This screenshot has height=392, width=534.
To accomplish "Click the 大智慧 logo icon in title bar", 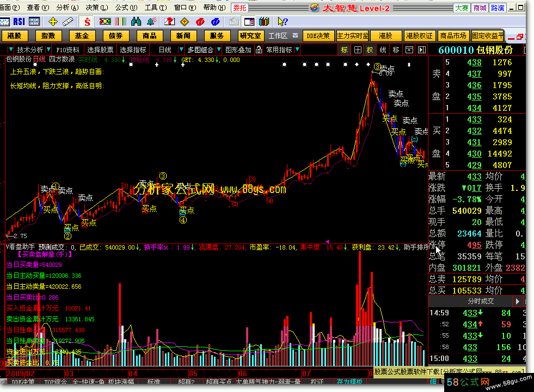I will coord(315,8).
